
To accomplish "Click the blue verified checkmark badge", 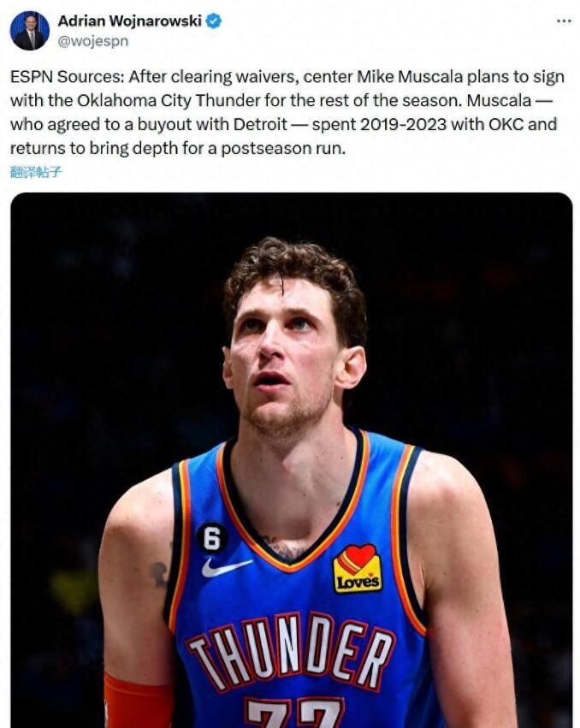I will 213,21.
